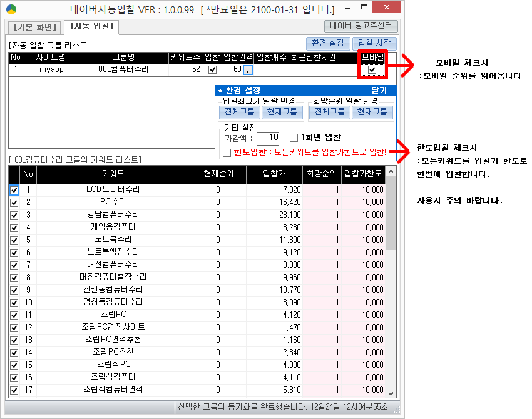Image resolution: width=532 pixels, height=419 pixels.
Task: Enable the 한도입찰 checkbox
Action: pyautogui.click(x=227, y=153)
